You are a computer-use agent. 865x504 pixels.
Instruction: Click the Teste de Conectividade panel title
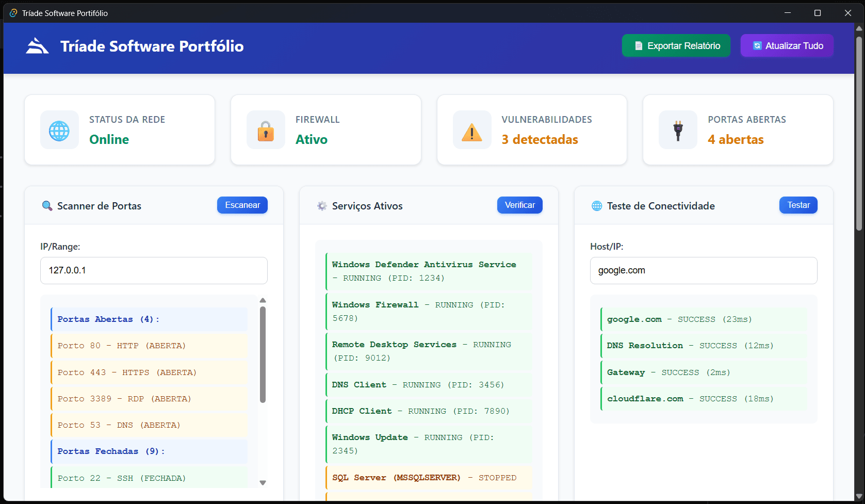[661, 206]
